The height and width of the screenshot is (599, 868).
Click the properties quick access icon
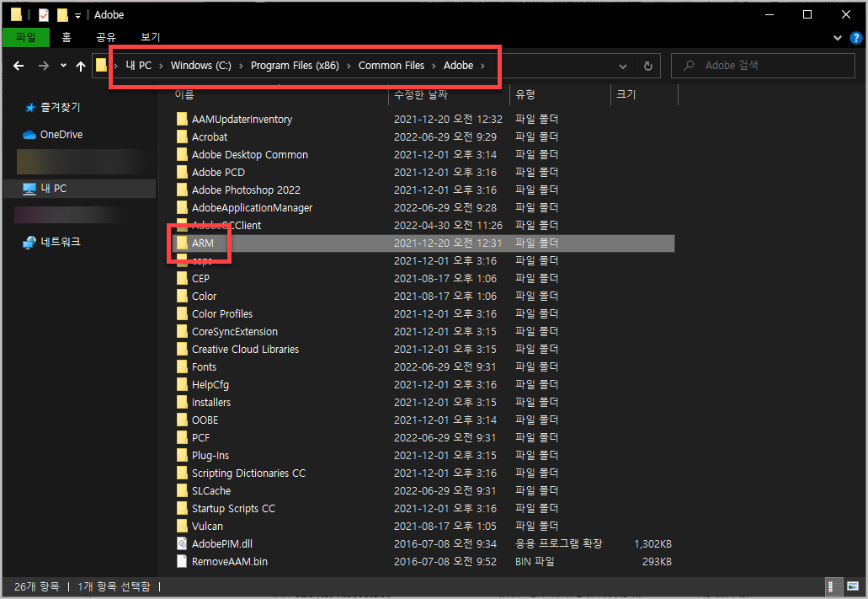(44, 15)
